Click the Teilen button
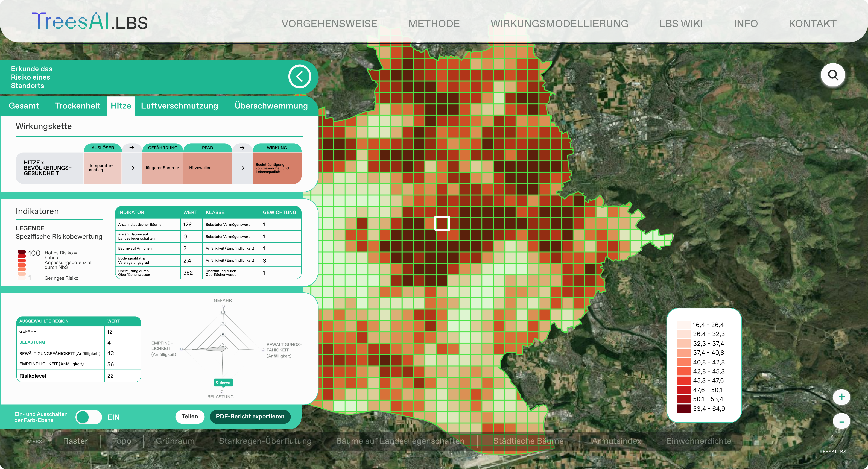This screenshot has width=868, height=469. 190,416
